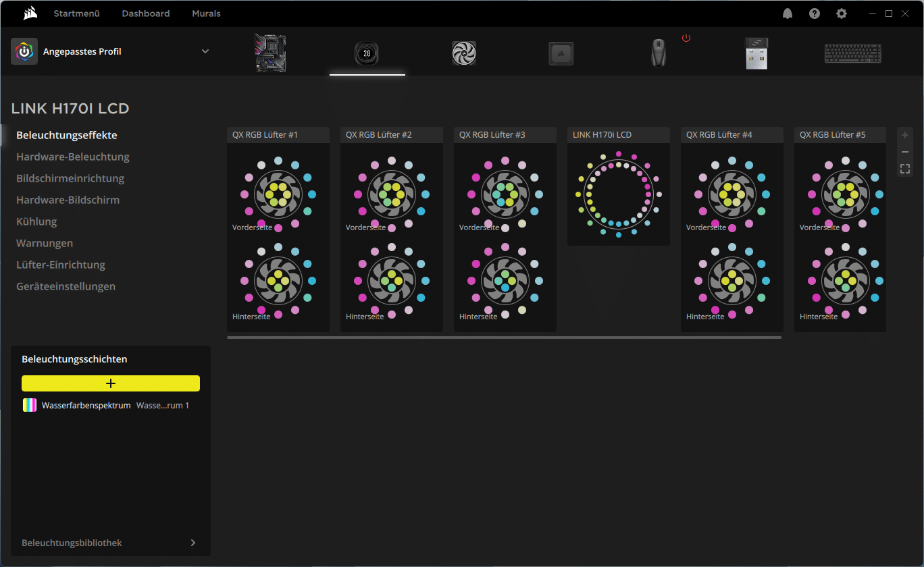Expand the Angepasstes Profil dropdown
The height and width of the screenshot is (567, 924).
coord(205,51)
